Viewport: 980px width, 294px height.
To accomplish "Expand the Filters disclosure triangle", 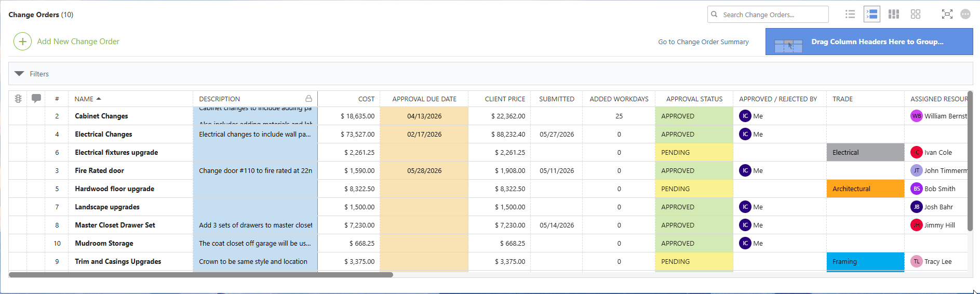I will pos(19,74).
